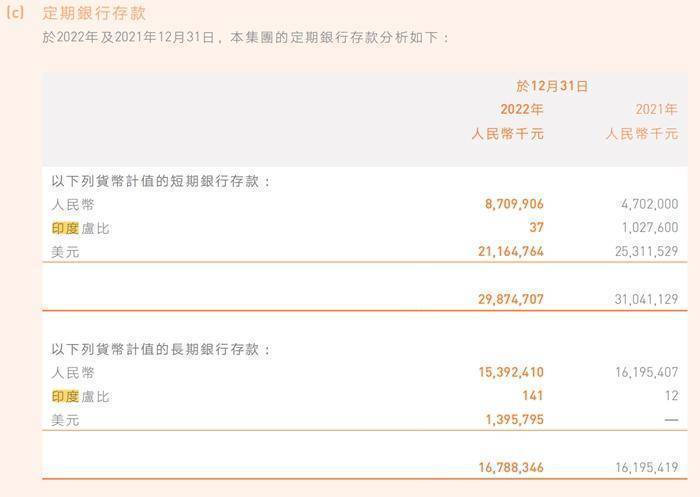Click the (c) section marker
Image resolution: width=700 pixels, height=497 pixels.
(x=15, y=13)
